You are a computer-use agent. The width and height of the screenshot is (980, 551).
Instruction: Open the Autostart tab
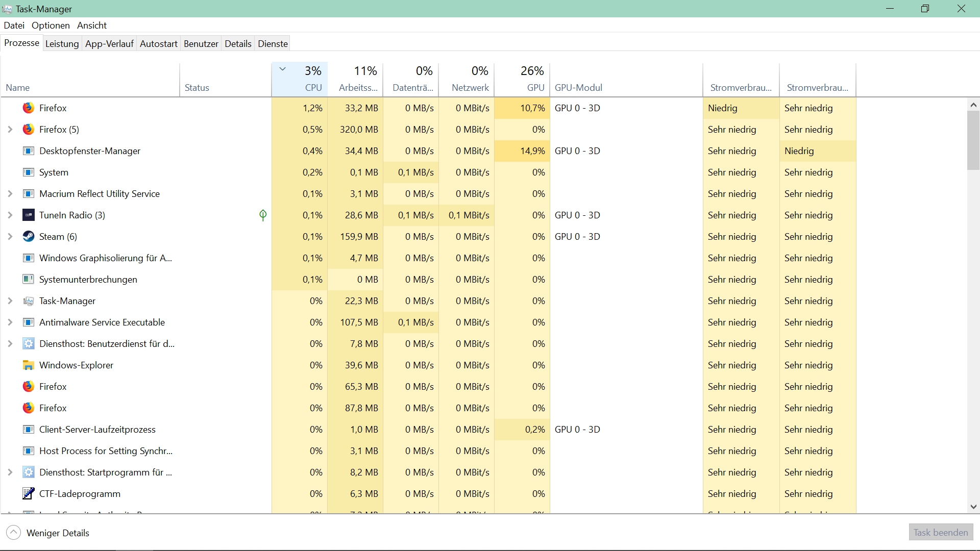click(x=158, y=43)
